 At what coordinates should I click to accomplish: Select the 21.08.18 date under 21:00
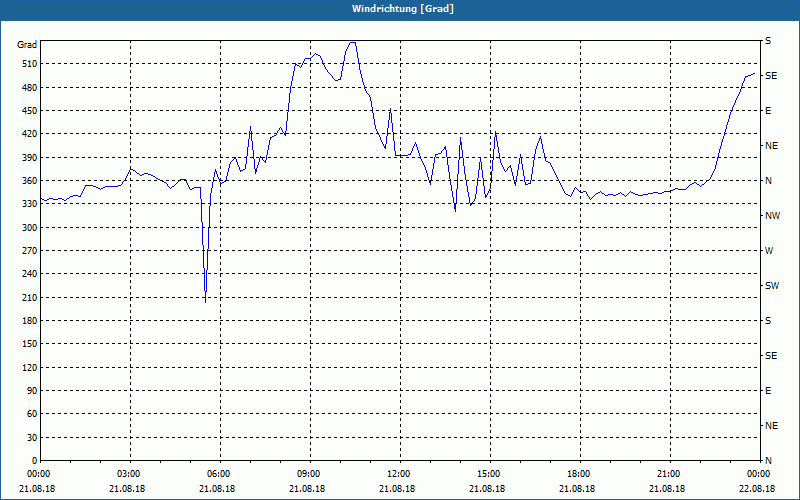pos(667,489)
